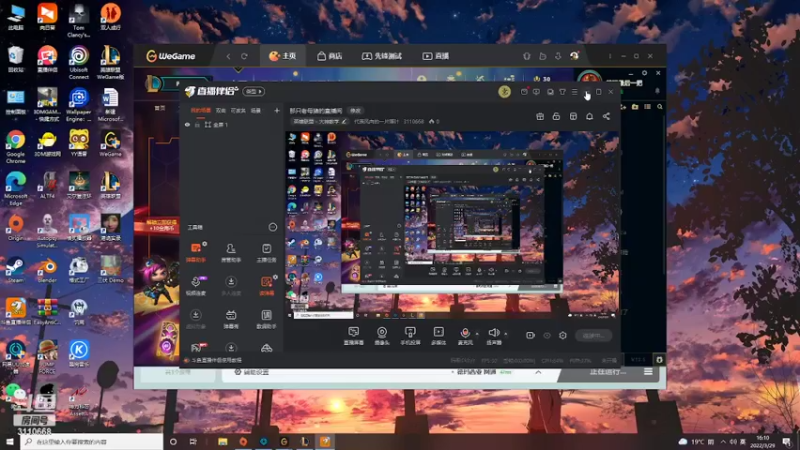
Task: Select the Ubisoft Connect desktop shortcut
Action: [79, 62]
